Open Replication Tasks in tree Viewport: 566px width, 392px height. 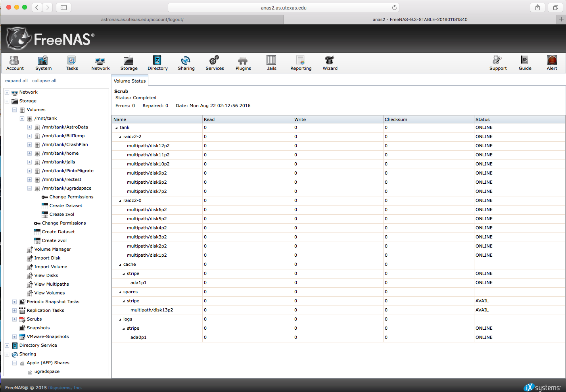pos(45,310)
